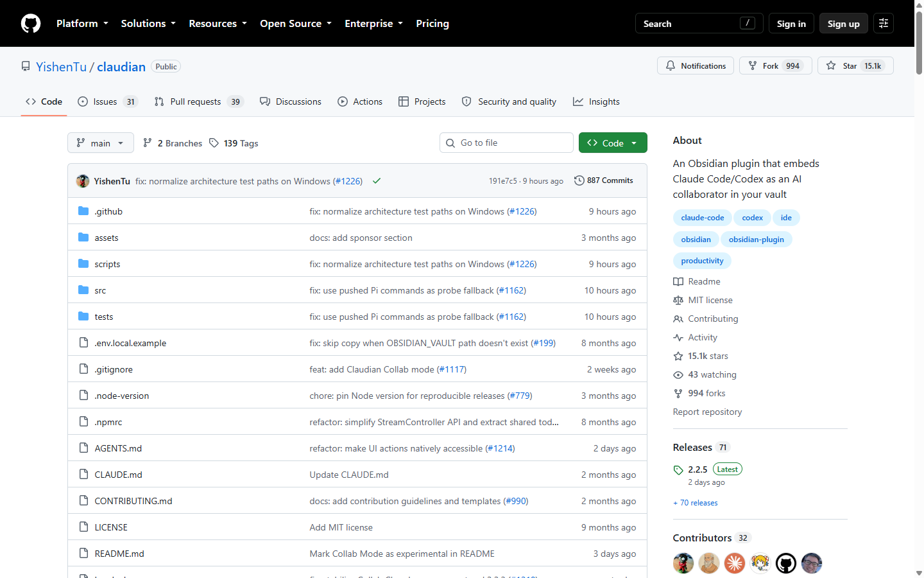View the 887 Commits history
924x578 pixels.
(604, 180)
